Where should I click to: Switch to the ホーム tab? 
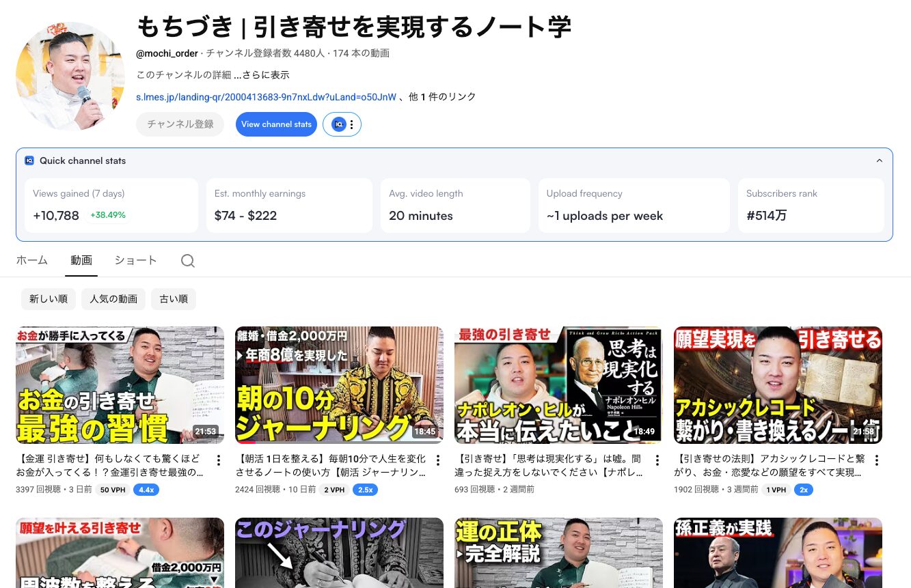(31, 260)
